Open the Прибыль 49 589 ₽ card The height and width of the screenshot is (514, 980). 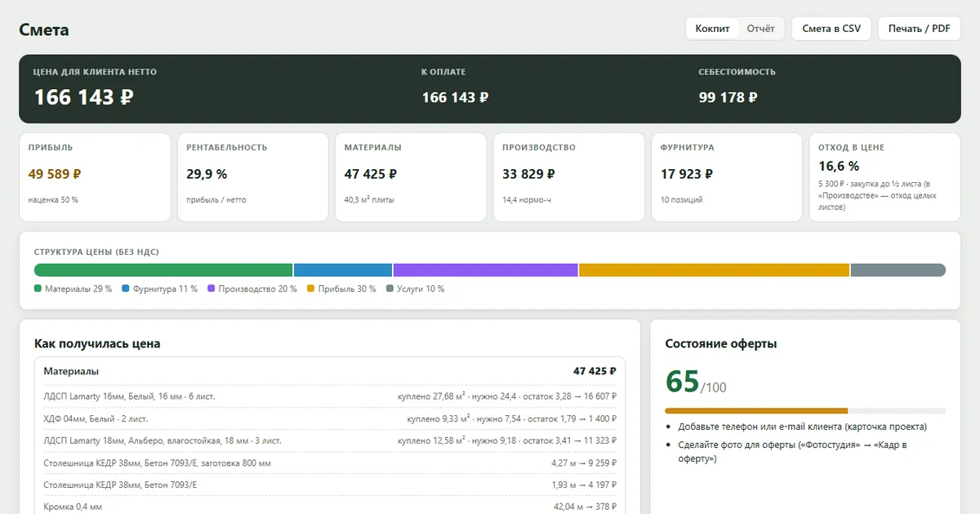(95, 177)
